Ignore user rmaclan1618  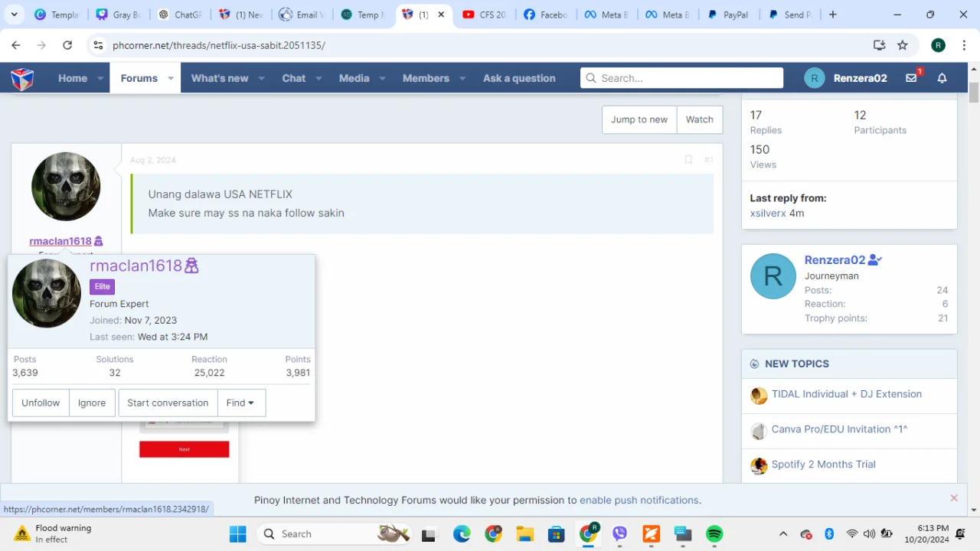pyautogui.click(x=92, y=403)
